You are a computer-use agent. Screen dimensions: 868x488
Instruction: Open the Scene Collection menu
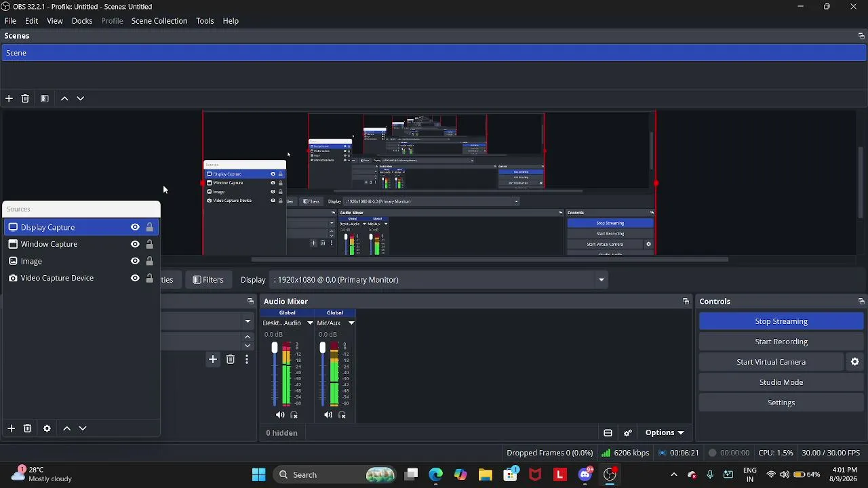coord(159,21)
